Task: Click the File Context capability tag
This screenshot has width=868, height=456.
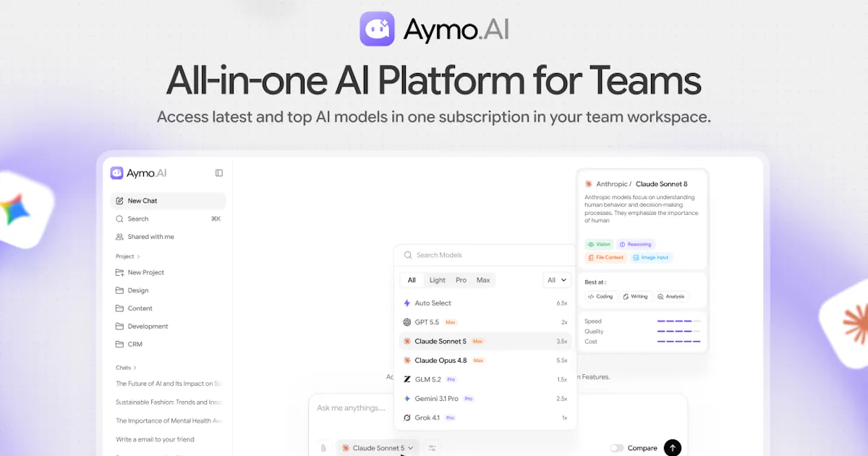Action: coord(605,258)
